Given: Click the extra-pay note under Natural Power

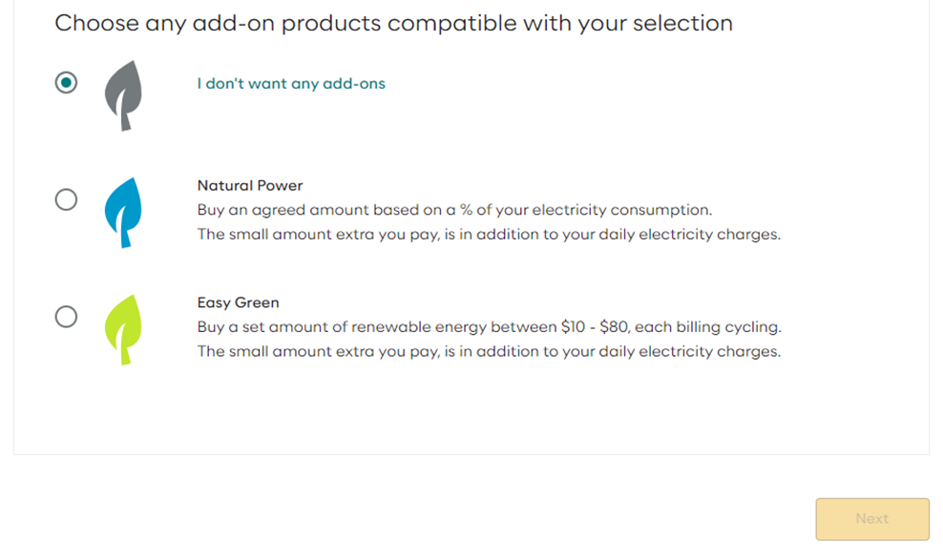Looking at the screenshot, I should 489,235.
